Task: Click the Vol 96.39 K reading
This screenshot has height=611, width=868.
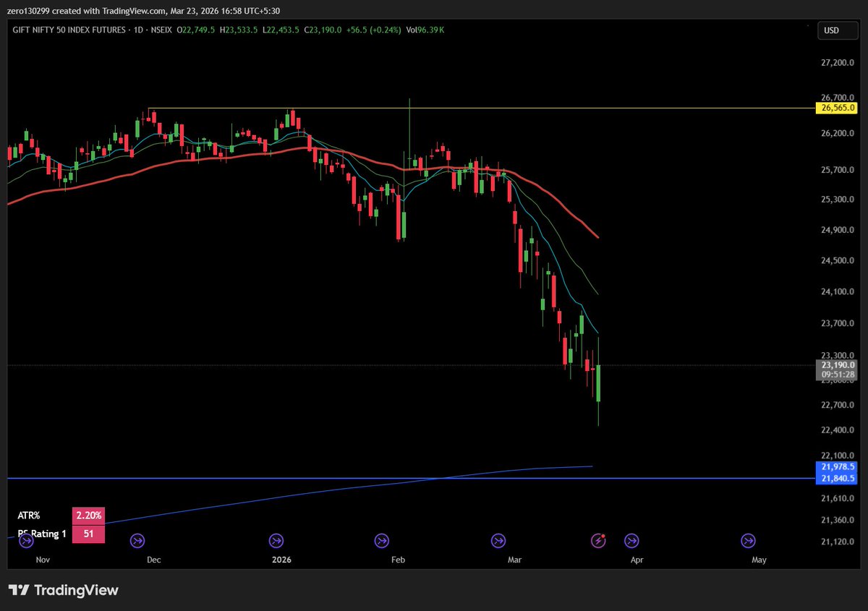Action: [x=425, y=30]
